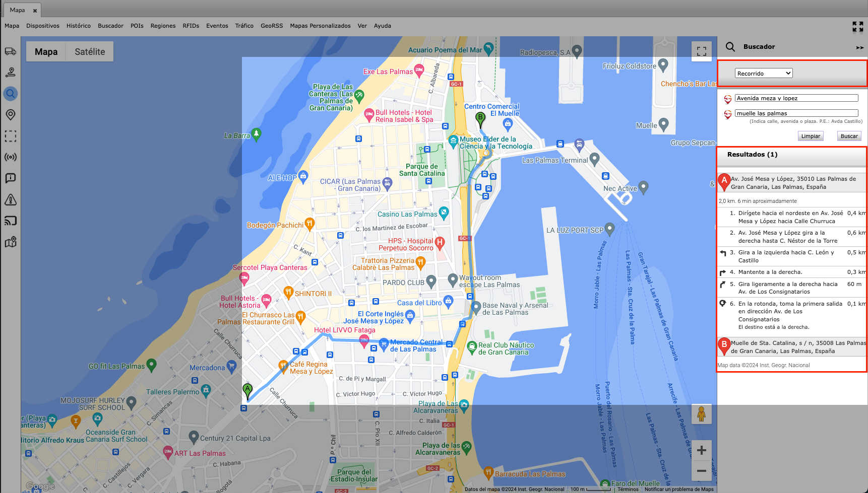
Task: Select route step 6 En la rotonda
Action: pyautogui.click(x=792, y=315)
